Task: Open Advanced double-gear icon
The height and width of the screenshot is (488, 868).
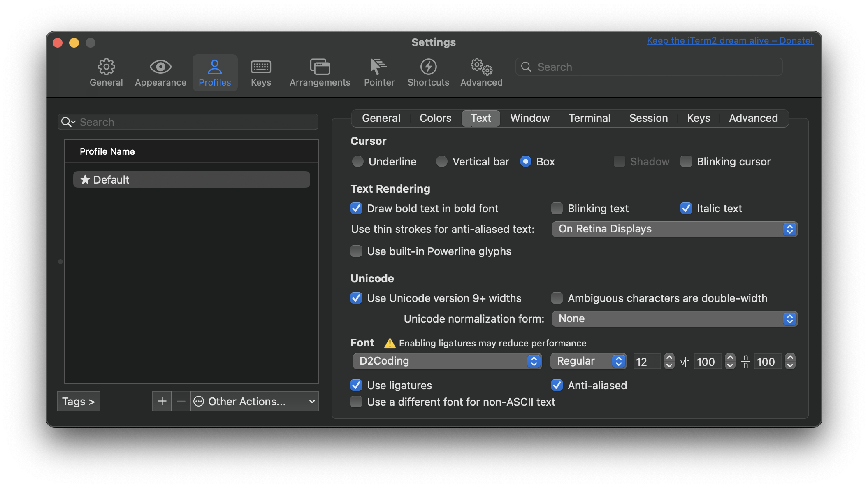Action: coord(481,67)
